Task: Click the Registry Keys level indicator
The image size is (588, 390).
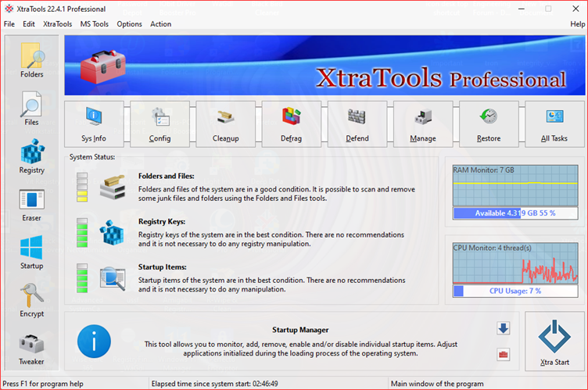Action: point(82,232)
